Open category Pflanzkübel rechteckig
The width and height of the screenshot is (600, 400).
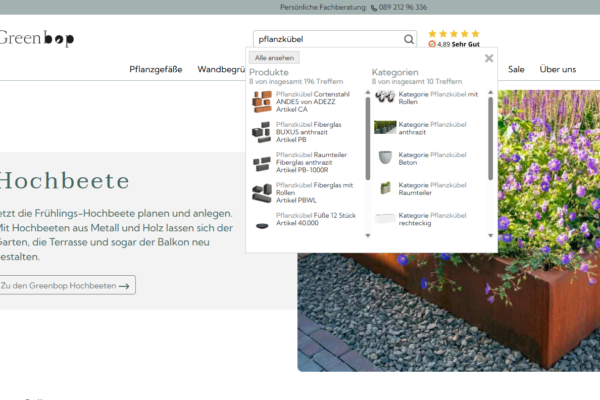(432, 219)
